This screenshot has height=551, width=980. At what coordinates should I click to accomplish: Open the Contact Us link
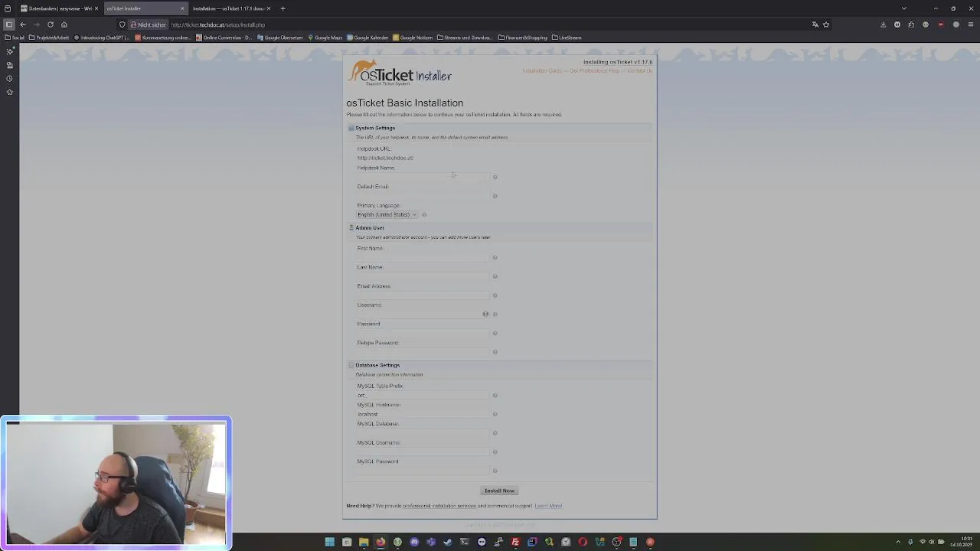(640, 70)
